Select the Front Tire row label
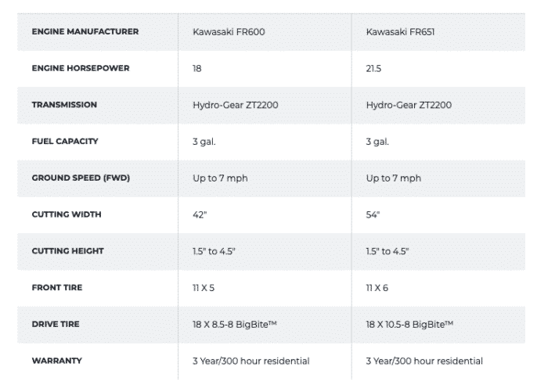This screenshot has width=548, height=392. pos(57,287)
